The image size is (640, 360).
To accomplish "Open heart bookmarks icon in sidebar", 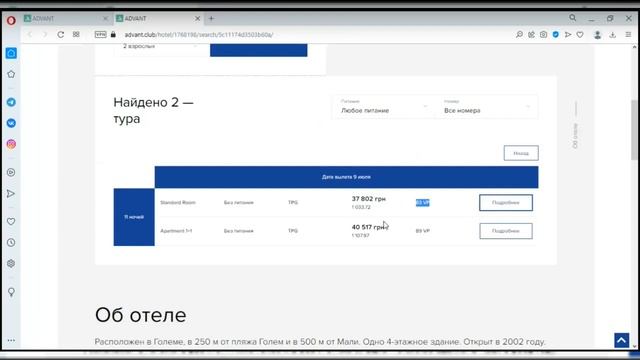I will coord(11,221).
